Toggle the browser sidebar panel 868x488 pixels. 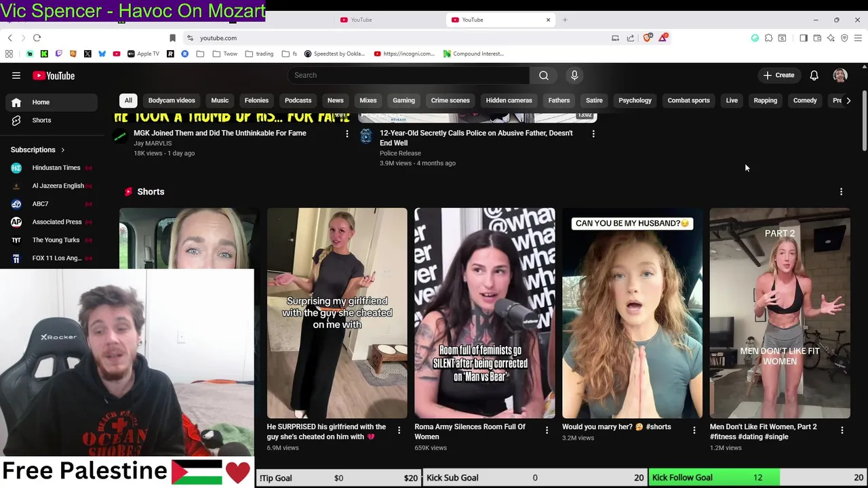(x=804, y=38)
